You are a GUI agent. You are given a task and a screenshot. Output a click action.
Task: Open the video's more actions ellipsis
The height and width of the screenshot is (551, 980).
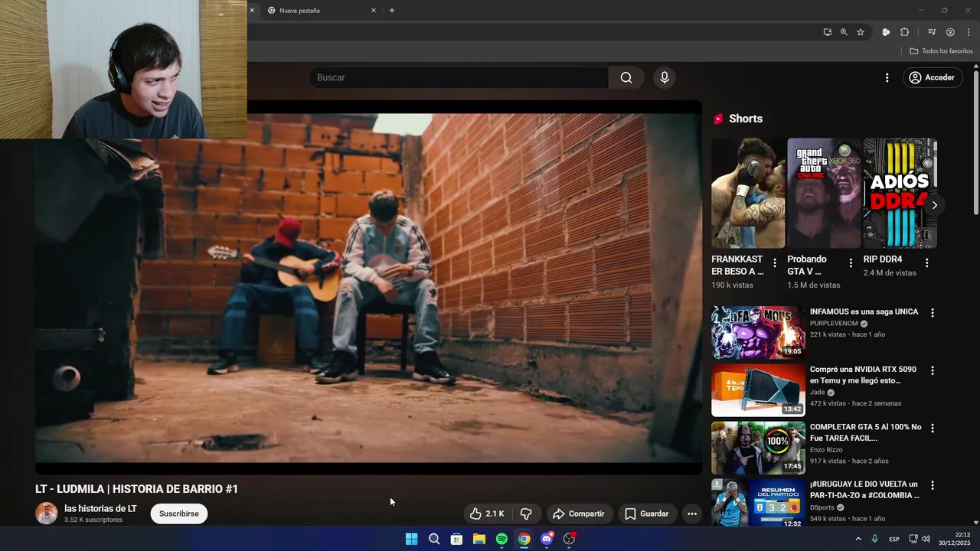pos(692,514)
